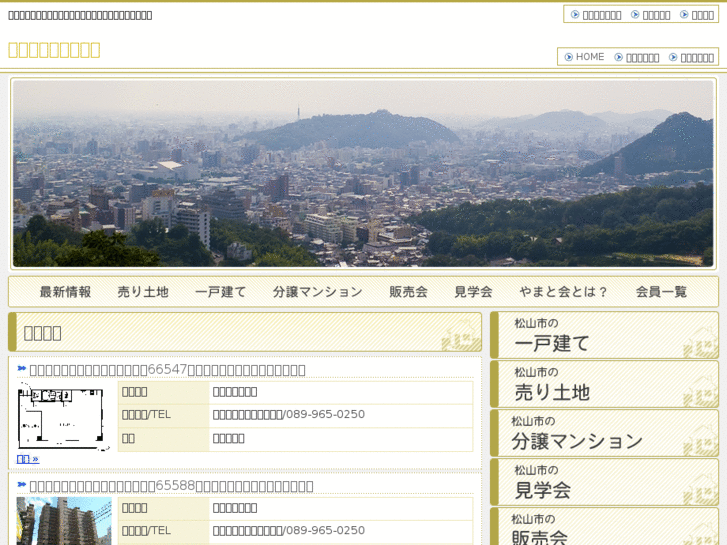Choose 販売会 in the navigation bar
The width and height of the screenshot is (727, 545).
408,292
